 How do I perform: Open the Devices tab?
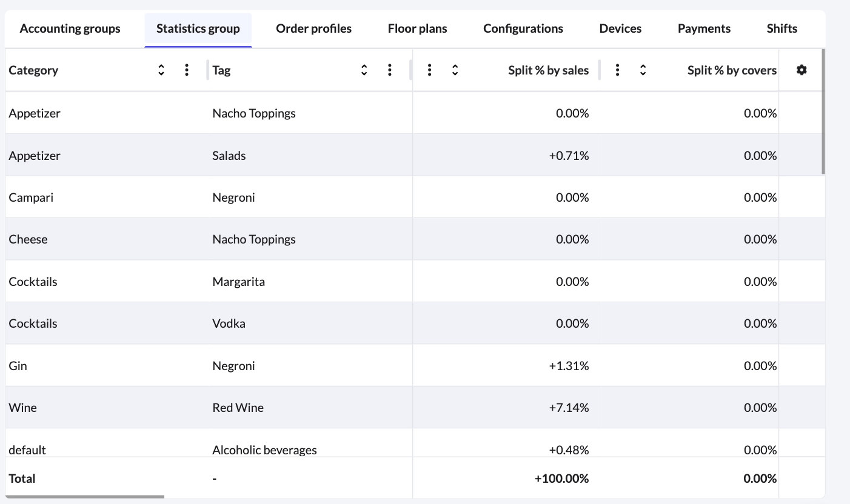(620, 28)
